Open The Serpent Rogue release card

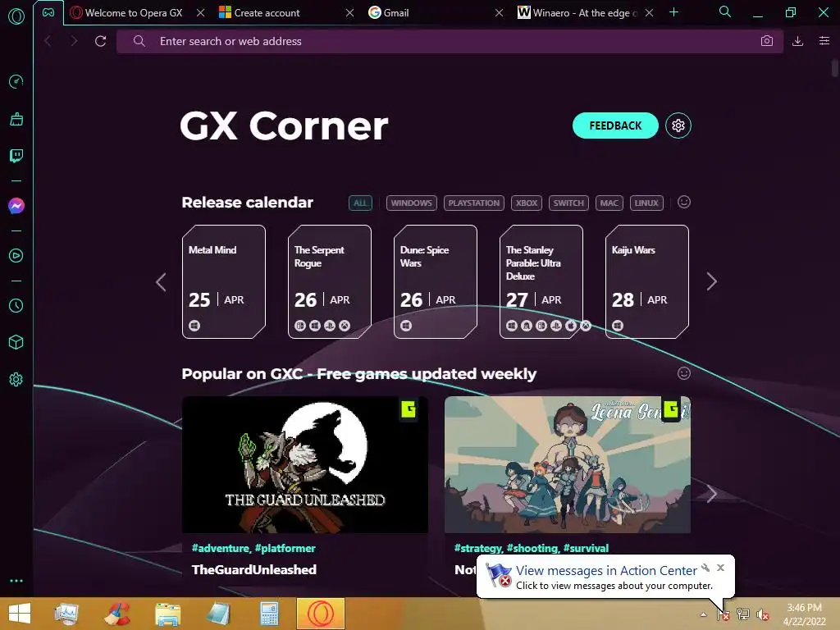(x=330, y=282)
